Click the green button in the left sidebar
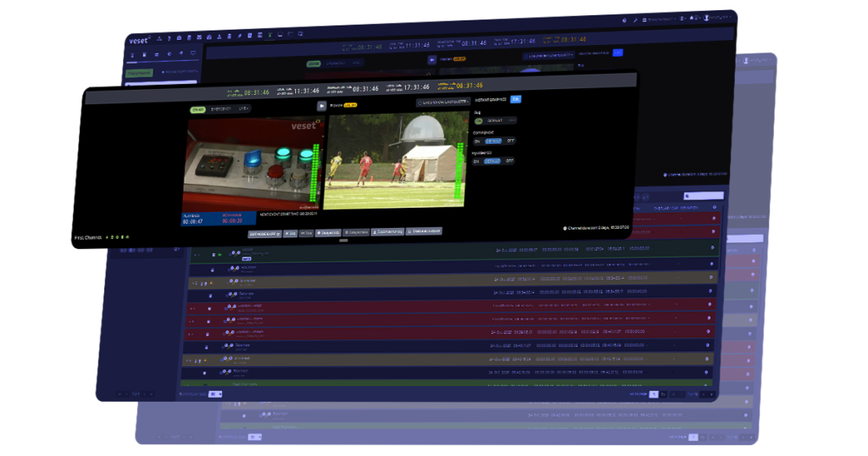Image resolution: width=868 pixels, height=456 pixels. pyautogui.click(x=138, y=74)
